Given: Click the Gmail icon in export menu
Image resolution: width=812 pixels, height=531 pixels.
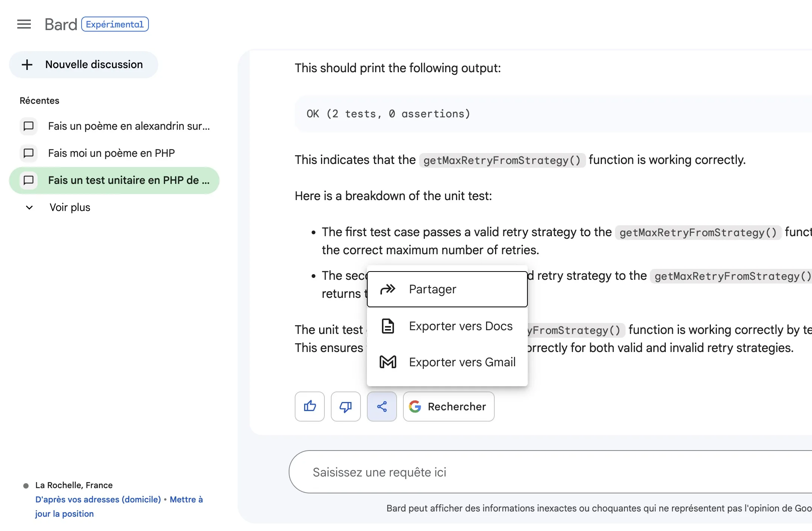Looking at the screenshot, I should point(388,362).
